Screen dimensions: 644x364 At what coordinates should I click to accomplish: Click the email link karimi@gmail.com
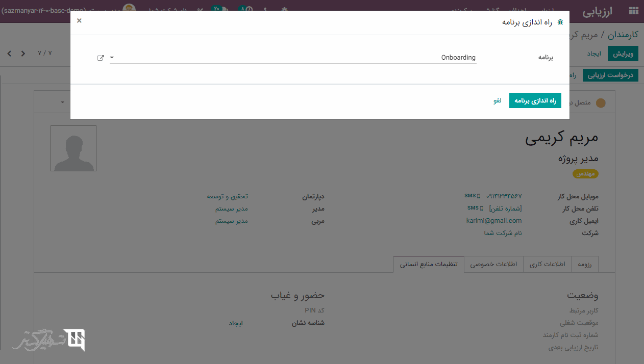click(494, 221)
